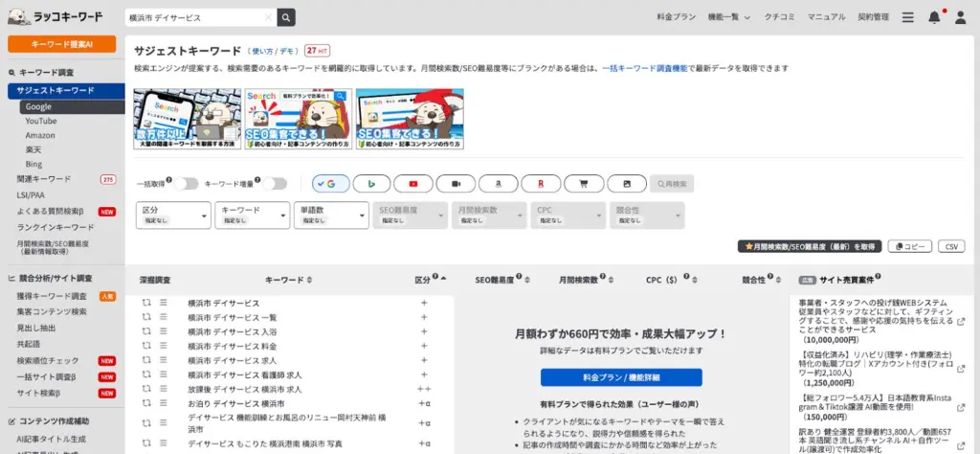Open notifications bell

[x=934, y=17]
